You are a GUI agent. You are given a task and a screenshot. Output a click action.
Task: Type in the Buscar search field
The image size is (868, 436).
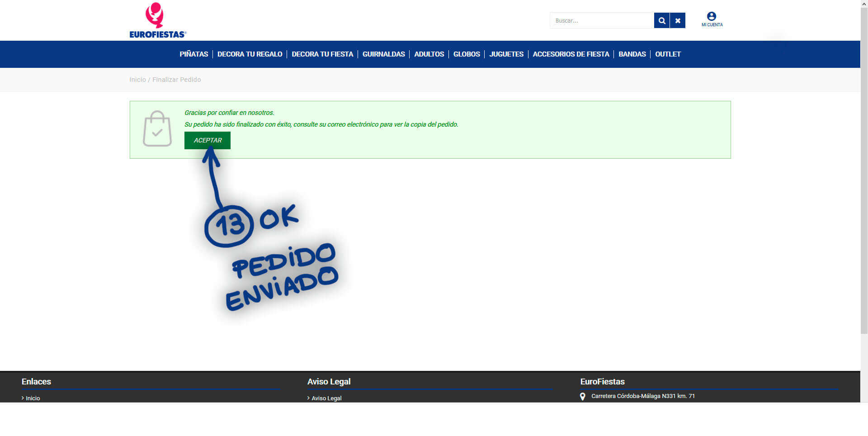[601, 20]
